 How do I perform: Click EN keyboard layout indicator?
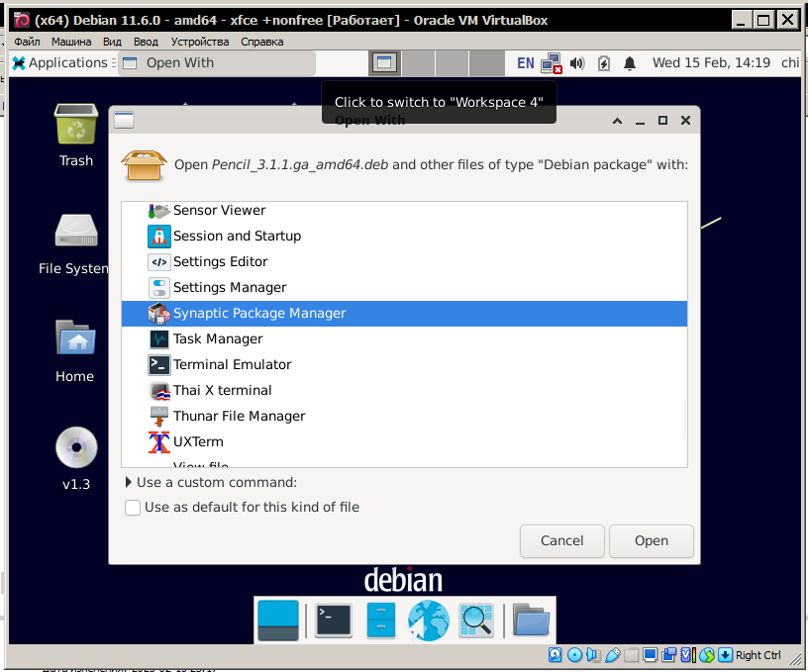(x=525, y=63)
